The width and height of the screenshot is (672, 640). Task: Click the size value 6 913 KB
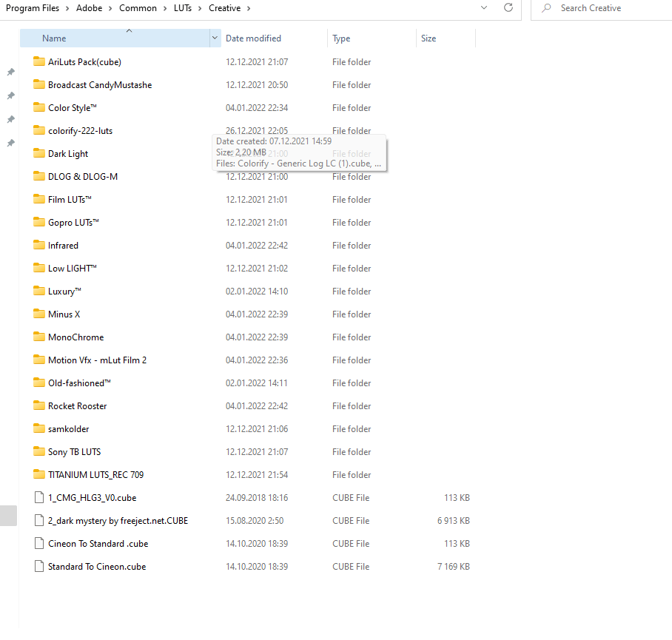tap(454, 520)
